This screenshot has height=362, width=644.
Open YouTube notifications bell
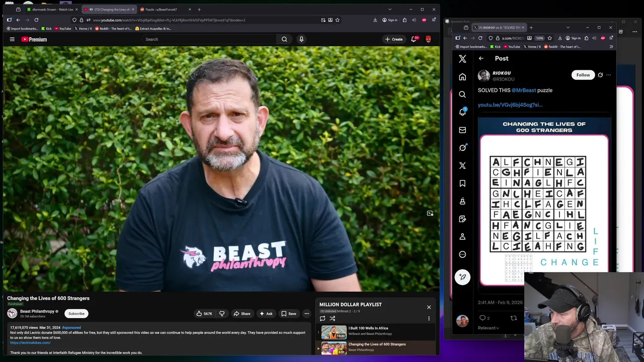(414, 39)
